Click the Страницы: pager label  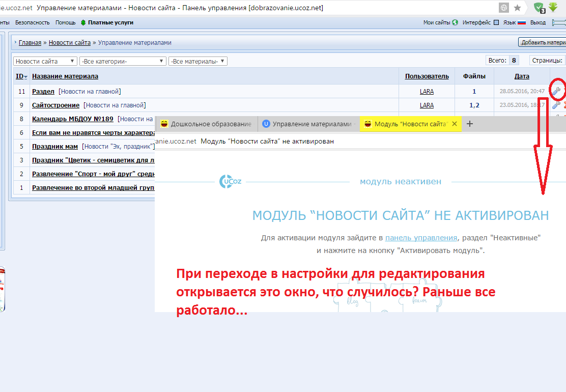(x=547, y=60)
